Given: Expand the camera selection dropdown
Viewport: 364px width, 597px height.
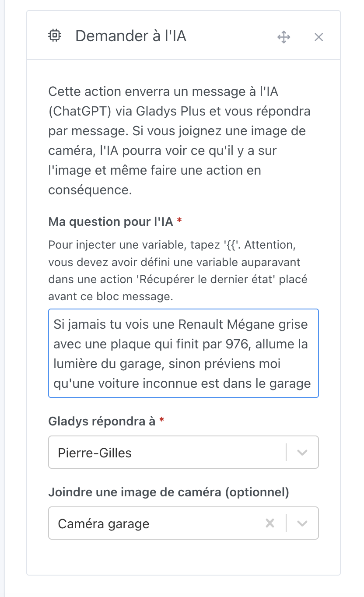Looking at the screenshot, I should [x=301, y=523].
